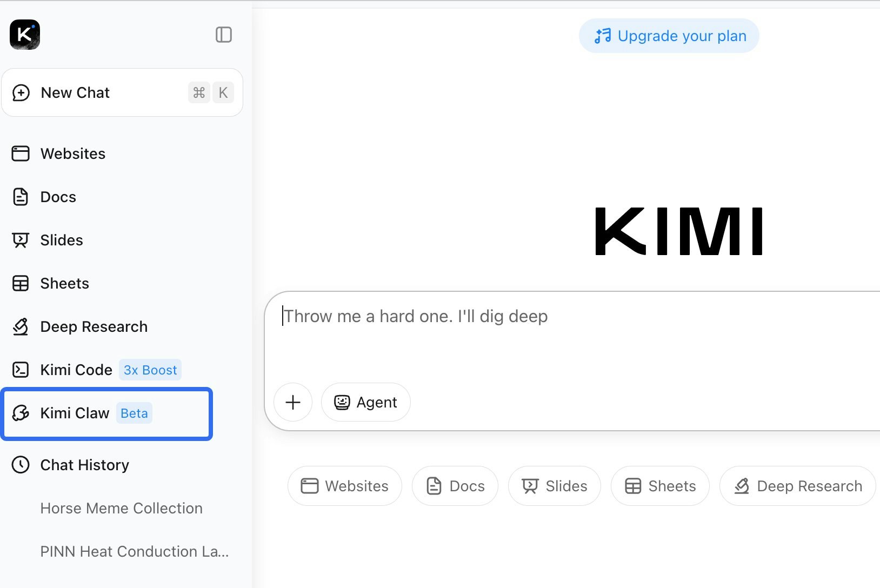Click the message input field

pos(541,316)
